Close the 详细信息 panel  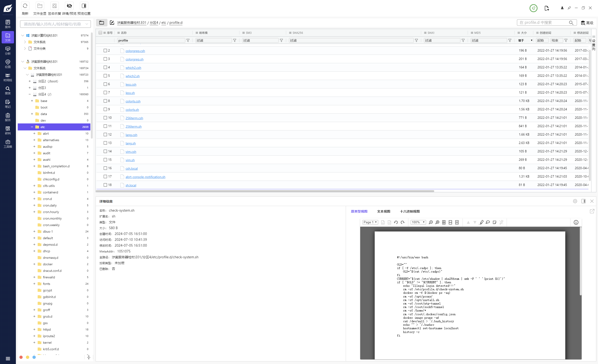592,201
